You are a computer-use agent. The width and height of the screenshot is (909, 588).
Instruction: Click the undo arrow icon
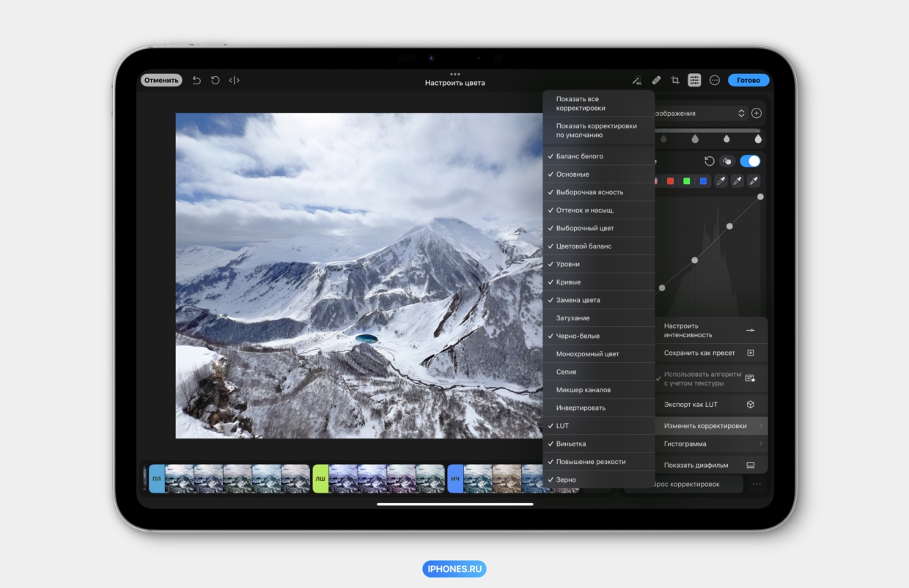click(x=196, y=81)
